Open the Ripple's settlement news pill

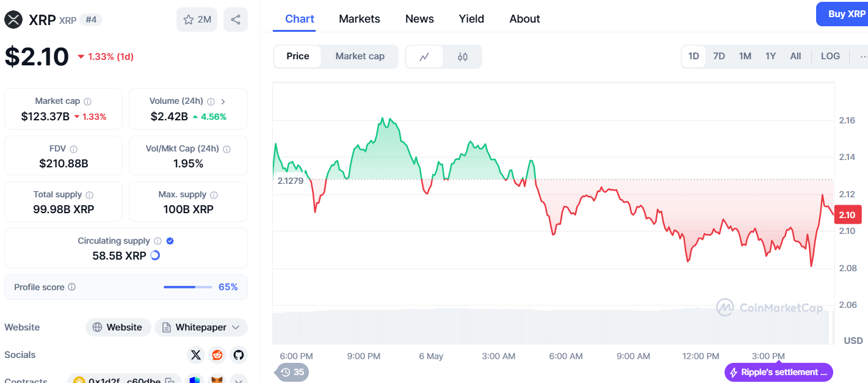click(779, 372)
